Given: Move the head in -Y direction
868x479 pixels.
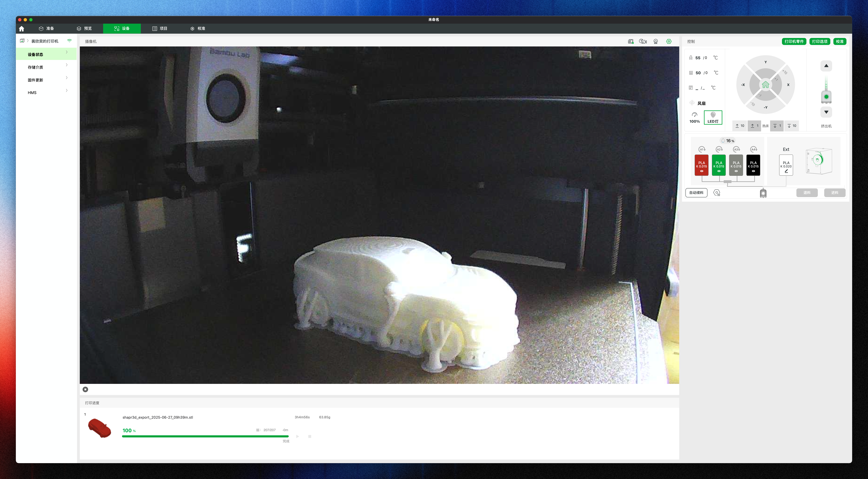Looking at the screenshot, I should point(766,108).
